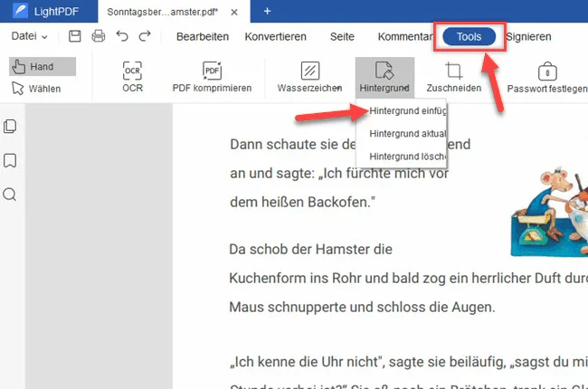
Task: Open the search panel in sidebar
Action: (x=10, y=194)
